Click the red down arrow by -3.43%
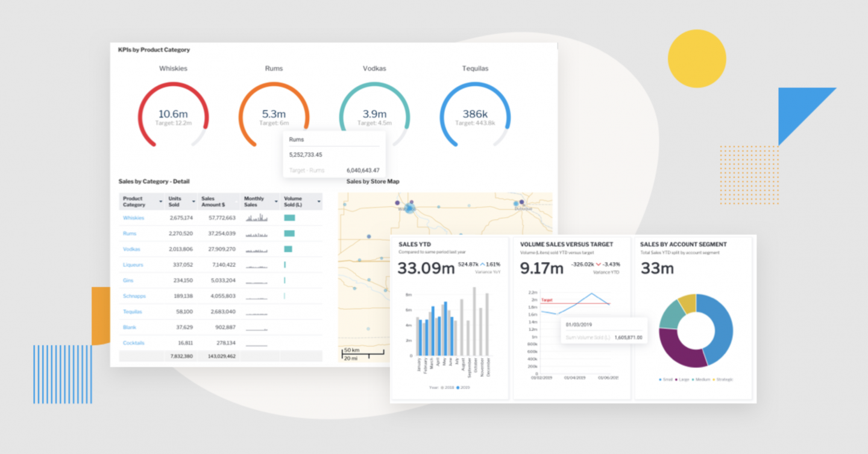 point(599,265)
